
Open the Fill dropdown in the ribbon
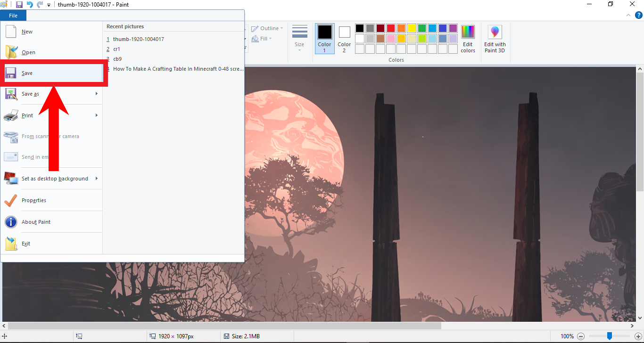[262, 39]
